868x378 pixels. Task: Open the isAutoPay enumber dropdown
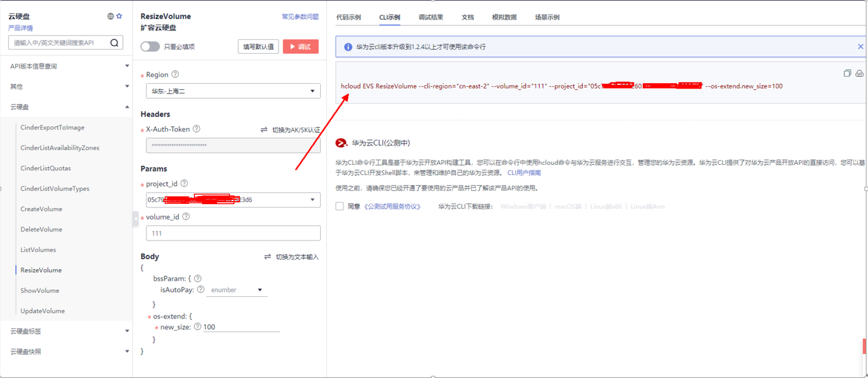pyautogui.click(x=237, y=290)
